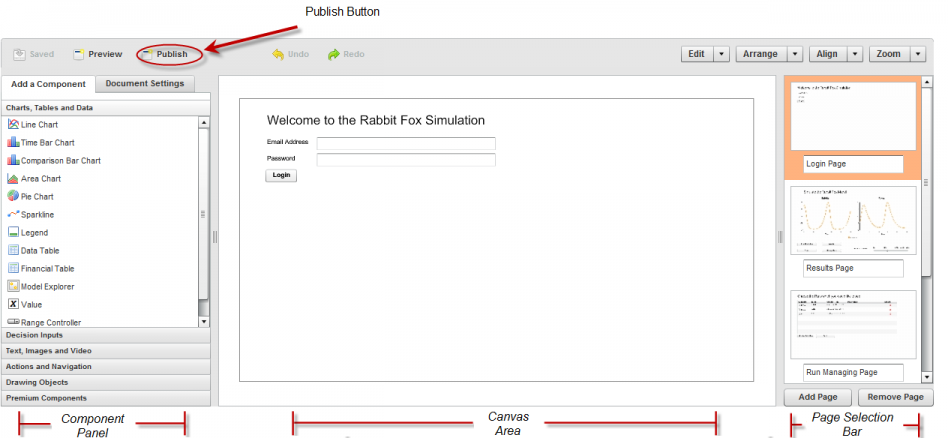Select the Run Managing Page thumbnail
This screenshot has height=438, width=948.
tap(853, 324)
